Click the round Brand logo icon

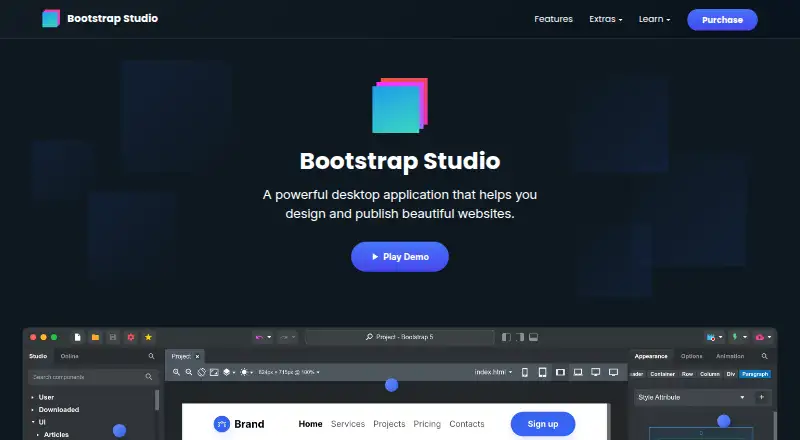(x=222, y=424)
